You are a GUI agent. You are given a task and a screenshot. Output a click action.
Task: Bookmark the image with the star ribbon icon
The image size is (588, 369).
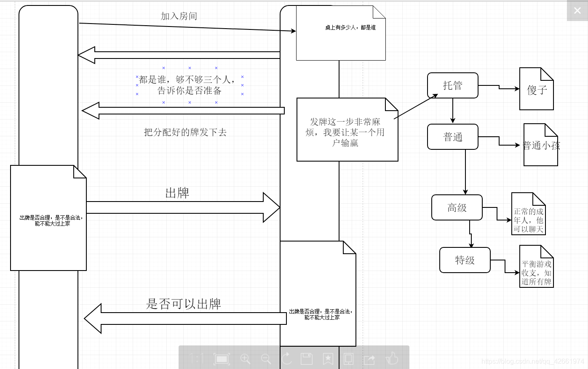point(328,358)
